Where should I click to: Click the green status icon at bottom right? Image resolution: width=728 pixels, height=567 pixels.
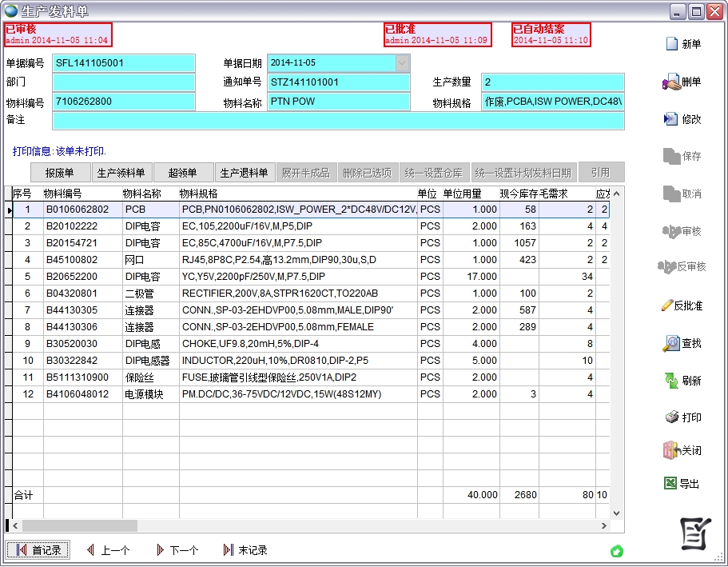coord(616,551)
